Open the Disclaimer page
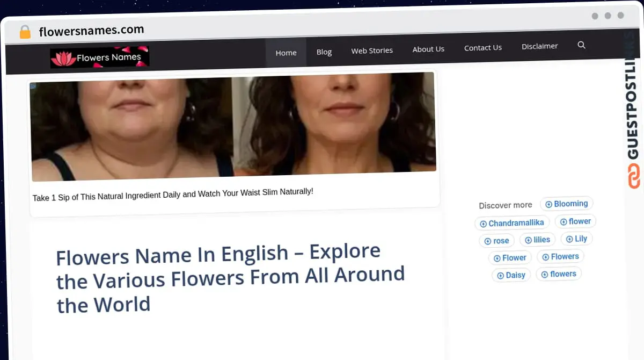The image size is (644, 360). pos(540,46)
